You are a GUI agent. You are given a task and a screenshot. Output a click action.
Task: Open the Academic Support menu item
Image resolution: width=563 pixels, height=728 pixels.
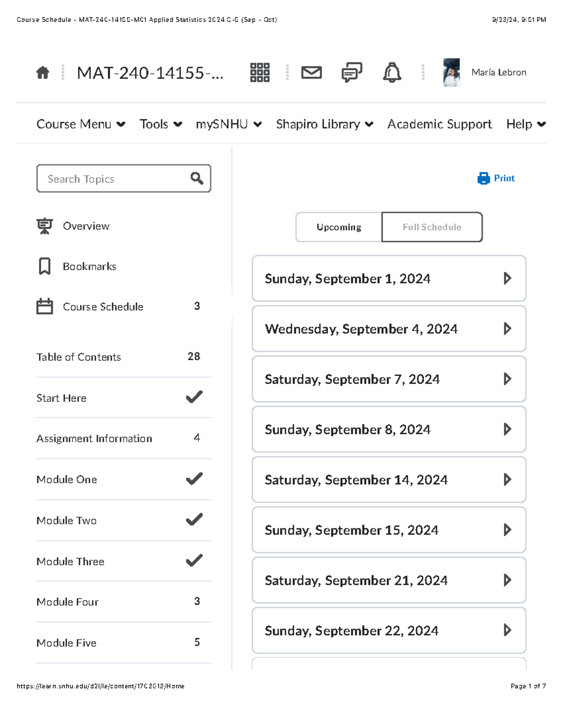[x=440, y=124]
